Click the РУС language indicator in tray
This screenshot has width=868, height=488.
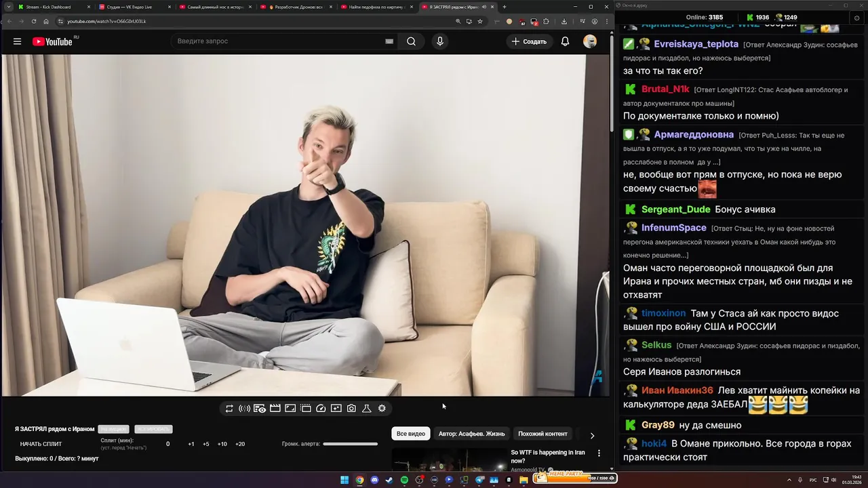[813, 480]
